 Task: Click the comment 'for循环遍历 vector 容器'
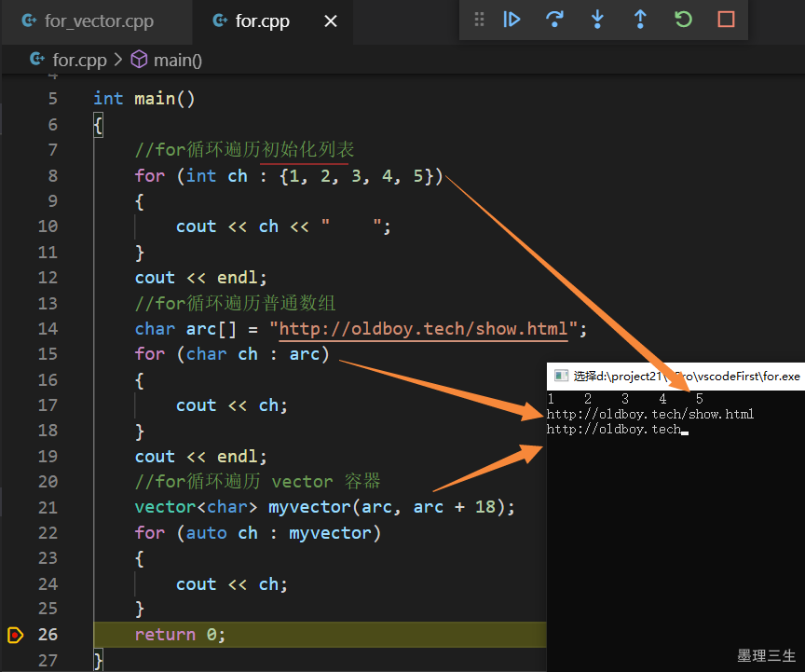tap(257, 482)
